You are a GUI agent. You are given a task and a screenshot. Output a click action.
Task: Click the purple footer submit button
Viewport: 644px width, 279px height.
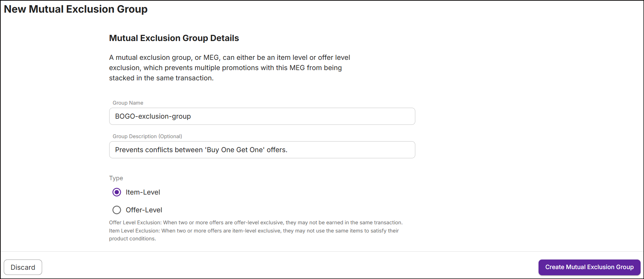click(589, 267)
